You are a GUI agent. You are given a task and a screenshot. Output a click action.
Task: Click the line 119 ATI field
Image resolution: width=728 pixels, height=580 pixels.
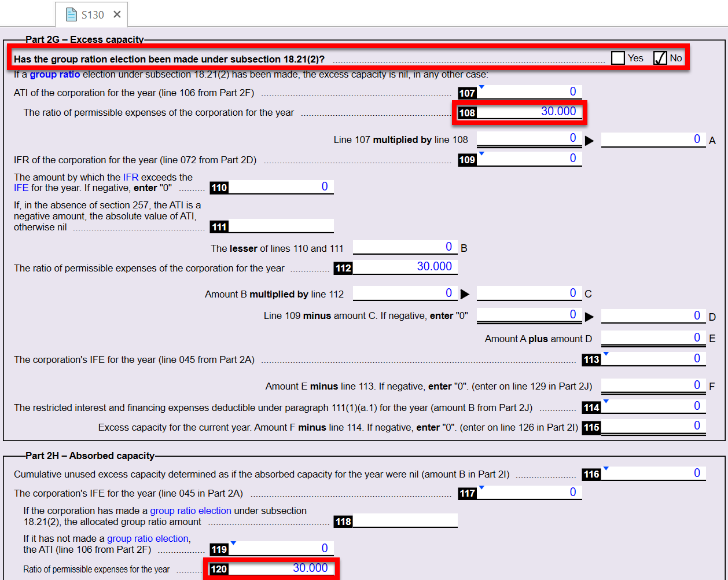(x=281, y=549)
